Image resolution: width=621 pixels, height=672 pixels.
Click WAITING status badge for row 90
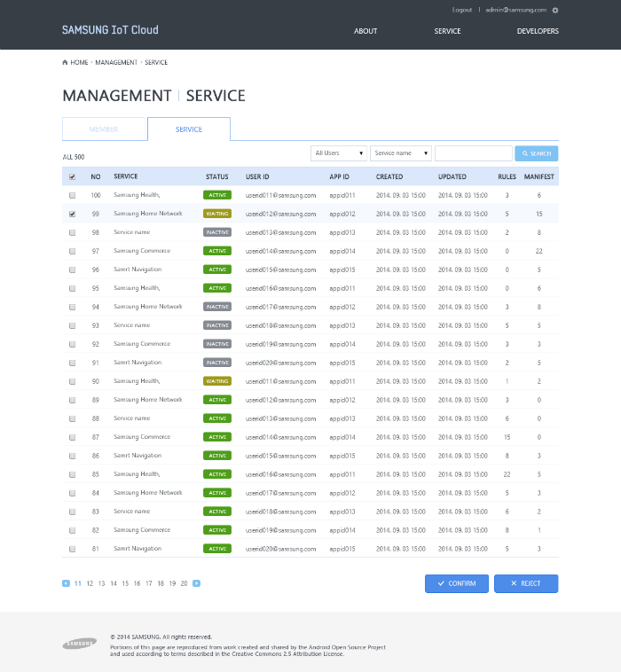[x=217, y=381]
